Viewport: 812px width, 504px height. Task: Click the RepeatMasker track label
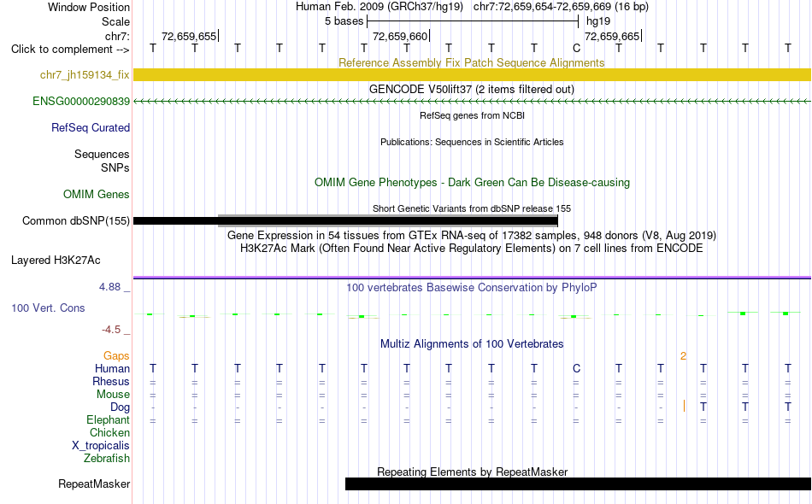pyautogui.click(x=94, y=484)
